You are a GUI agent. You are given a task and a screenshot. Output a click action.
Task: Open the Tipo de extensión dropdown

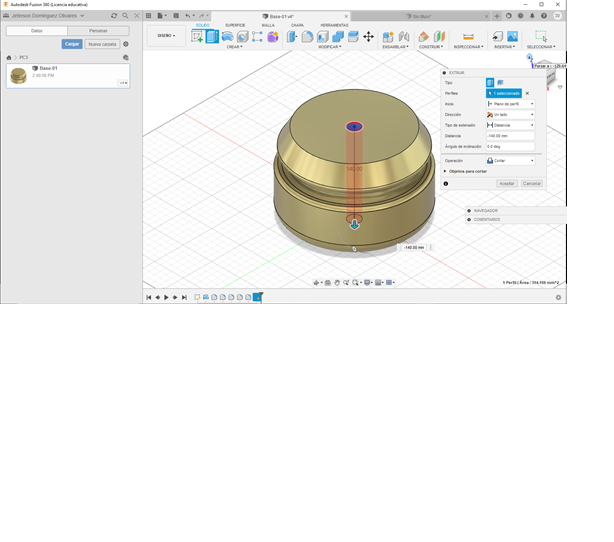point(510,125)
